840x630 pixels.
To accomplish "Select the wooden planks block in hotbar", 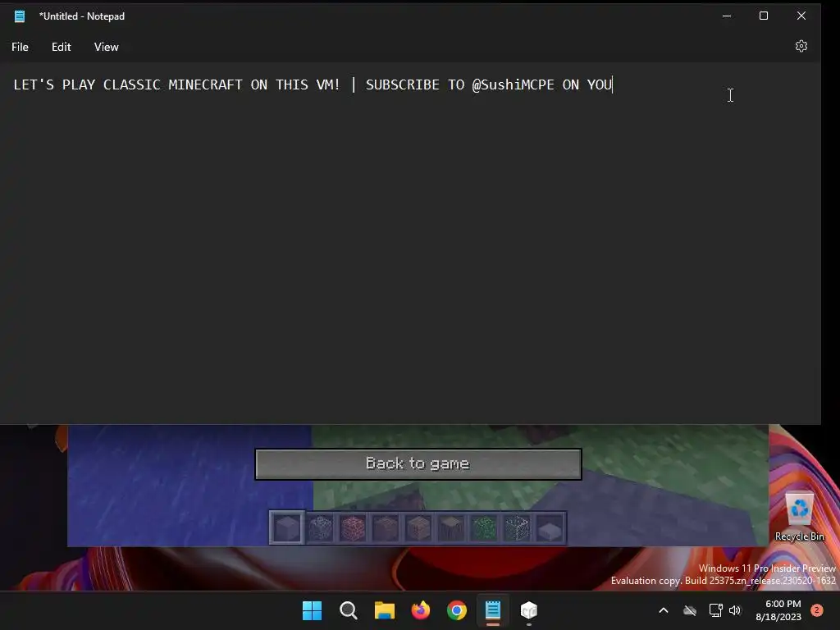I will (418, 528).
